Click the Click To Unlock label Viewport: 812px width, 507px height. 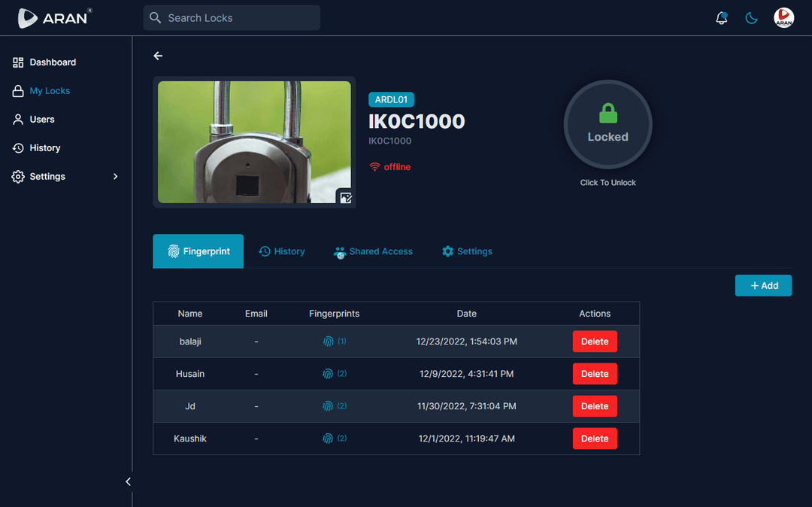pyautogui.click(x=608, y=182)
